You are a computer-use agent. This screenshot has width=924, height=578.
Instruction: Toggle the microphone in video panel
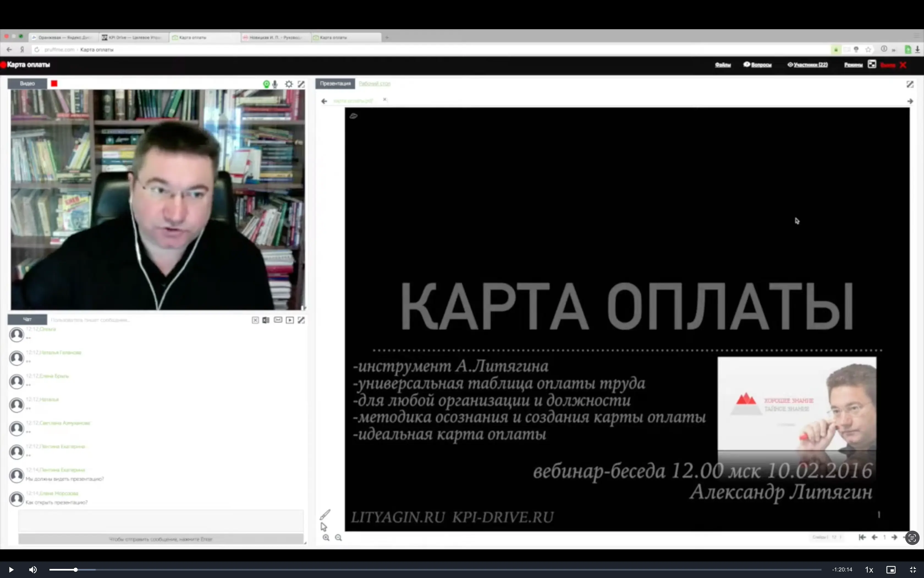pyautogui.click(x=275, y=84)
